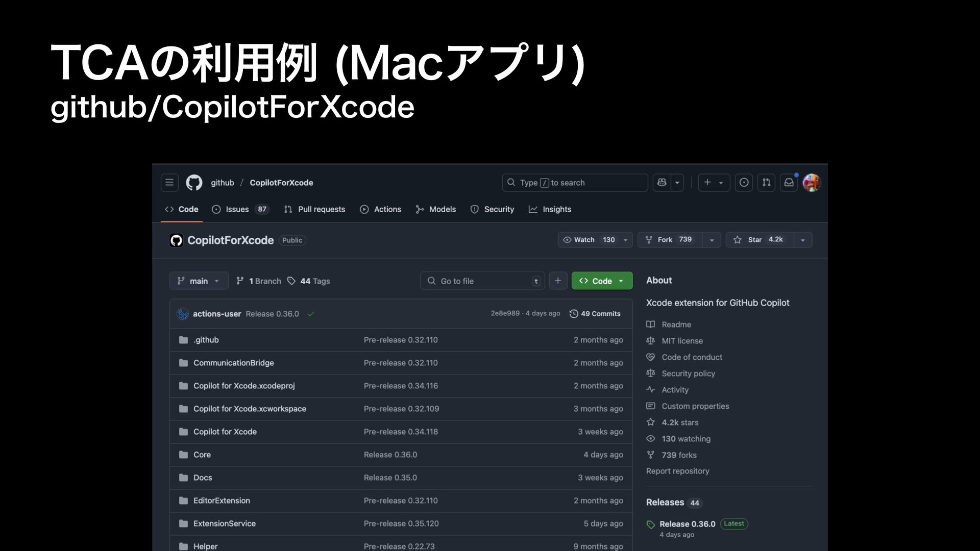This screenshot has height=551, width=980.
Task: Expand the Star lists dropdown arrow
Action: 802,240
